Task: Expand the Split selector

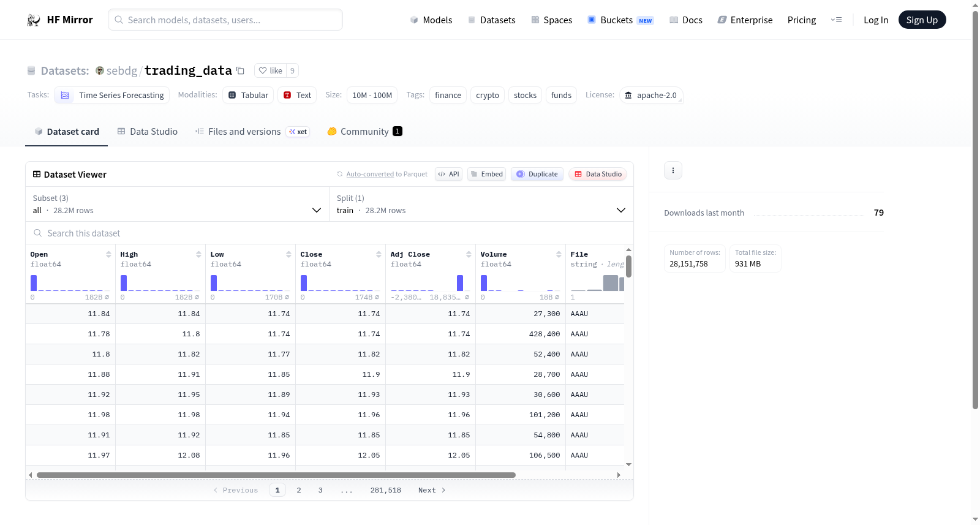Action: (481, 204)
